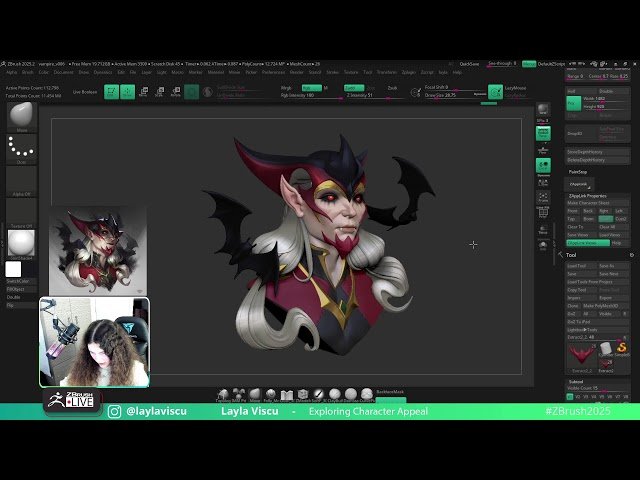Activate the Move transform icon
This screenshot has height=480, width=640.
tap(144, 91)
